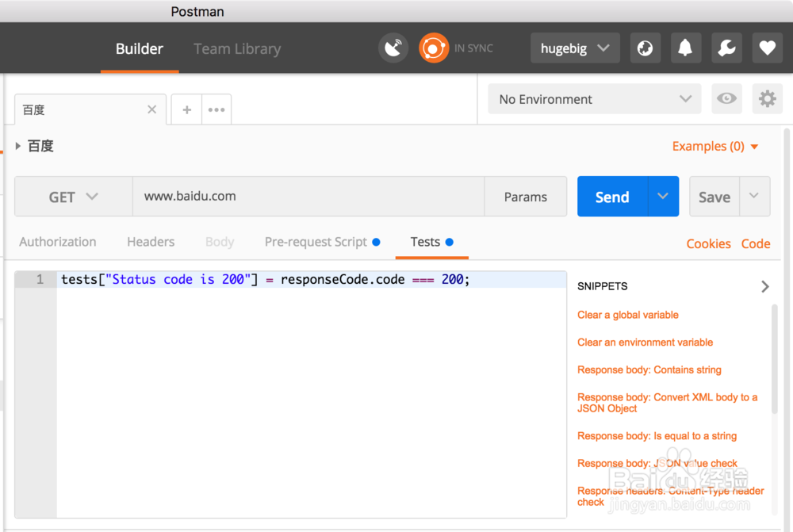The image size is (793, 532).
Task: Open the Authorization tab
Action: tap(58, 243)
